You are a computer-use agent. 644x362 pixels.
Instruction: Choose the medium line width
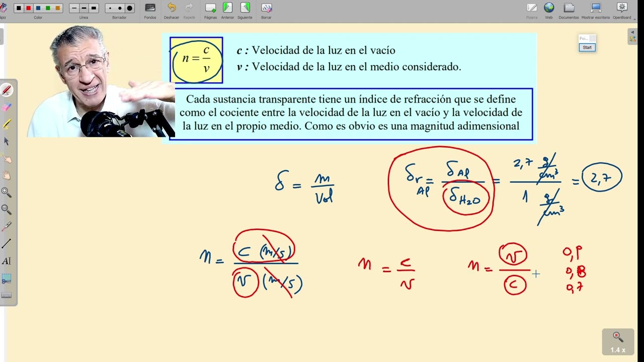84,8
